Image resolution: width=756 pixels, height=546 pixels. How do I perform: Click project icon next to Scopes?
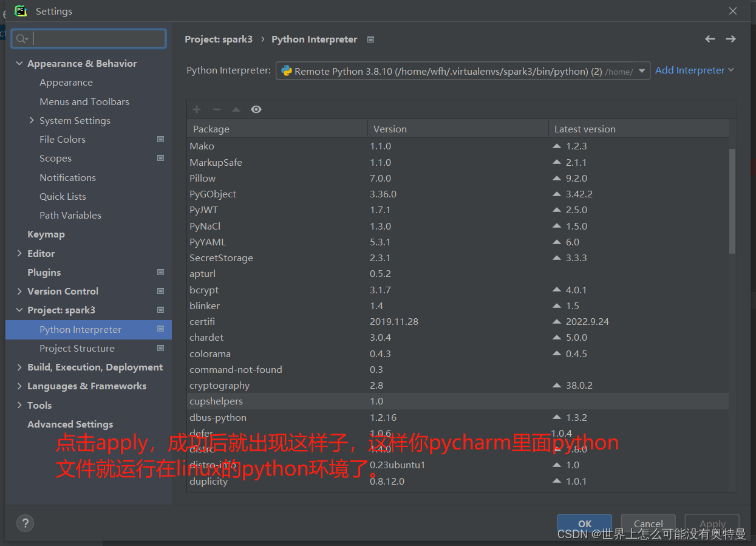pyautogui.click(x=160, y=158)
